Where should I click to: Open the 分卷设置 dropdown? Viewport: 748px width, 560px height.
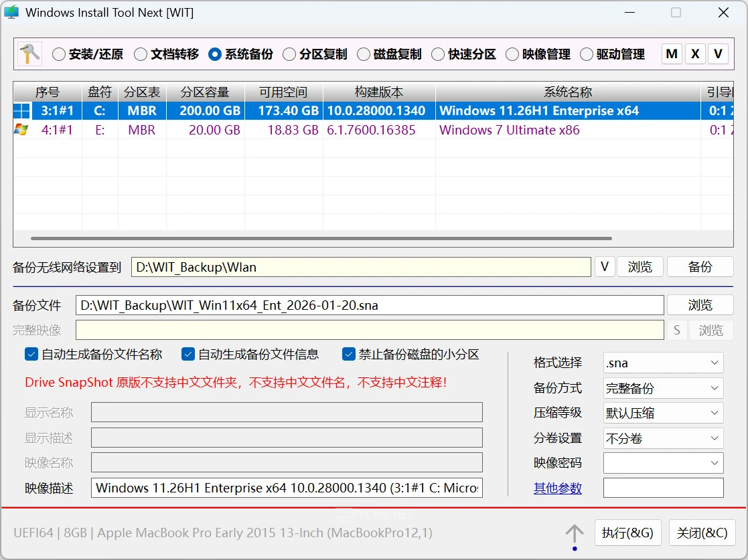(663, 438)
